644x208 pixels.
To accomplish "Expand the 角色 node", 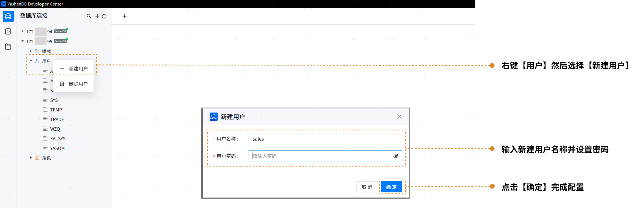I will point(31,158).
